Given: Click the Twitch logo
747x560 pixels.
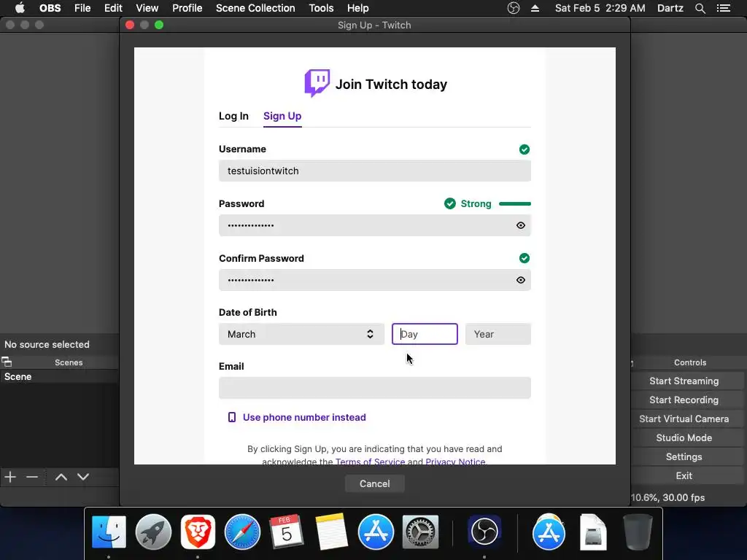Looking at the screenshot, I should (317, 83).
